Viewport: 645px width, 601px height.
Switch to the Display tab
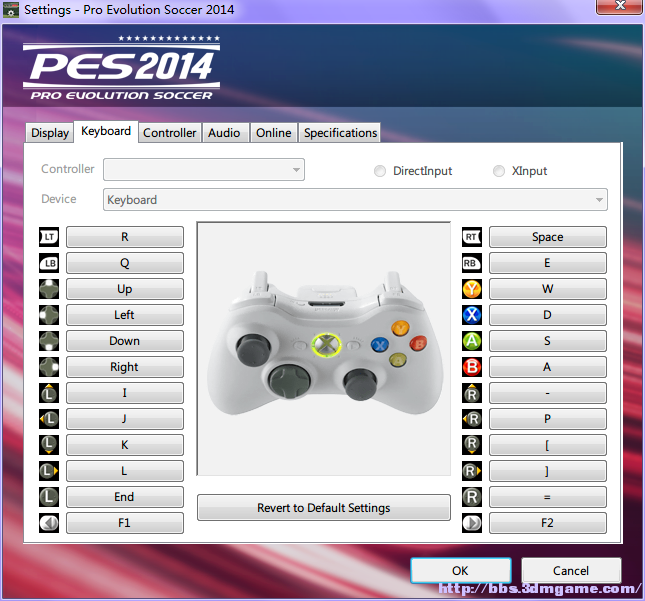50,133
